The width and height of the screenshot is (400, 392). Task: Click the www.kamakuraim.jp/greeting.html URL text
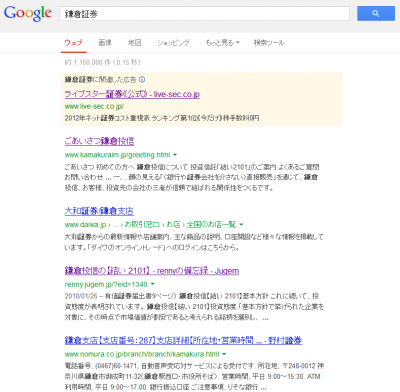click(117, 155)
